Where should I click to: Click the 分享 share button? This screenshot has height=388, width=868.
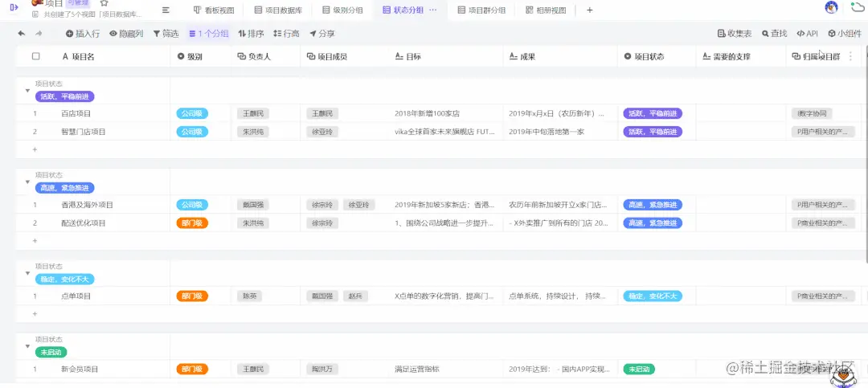321,34
